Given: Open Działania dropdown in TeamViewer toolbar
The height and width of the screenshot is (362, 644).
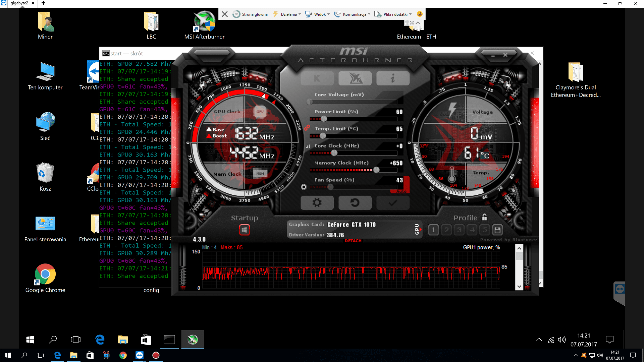Looking at the screenshot, I should click(287, 14).
